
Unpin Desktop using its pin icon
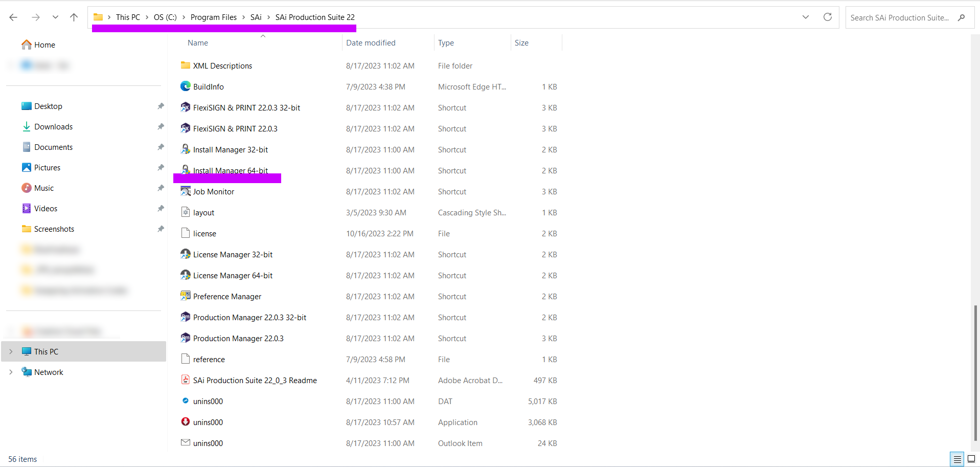(x=161, y=106)
